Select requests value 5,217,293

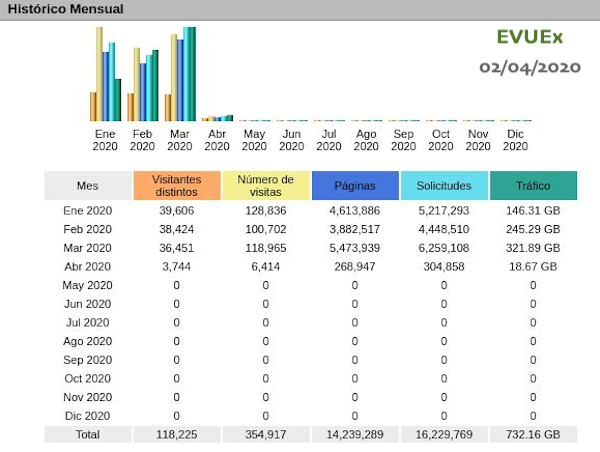tap(444, 210)
